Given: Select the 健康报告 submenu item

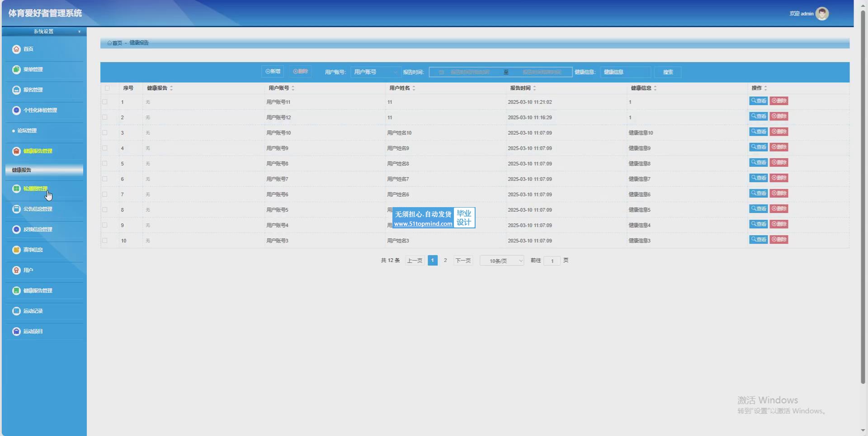Looking at the screenshot, I should [44, 170].
